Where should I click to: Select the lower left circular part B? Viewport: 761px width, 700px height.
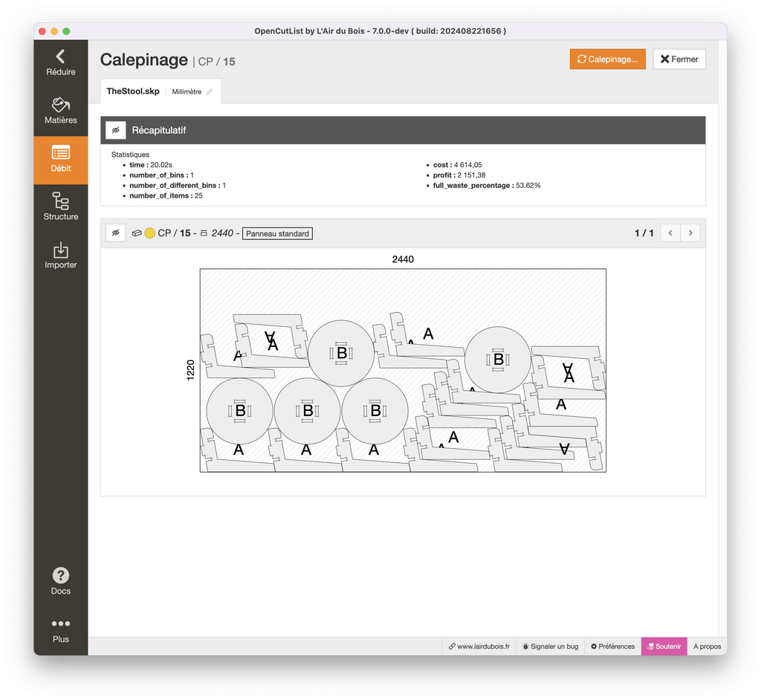tap(240, 411)
